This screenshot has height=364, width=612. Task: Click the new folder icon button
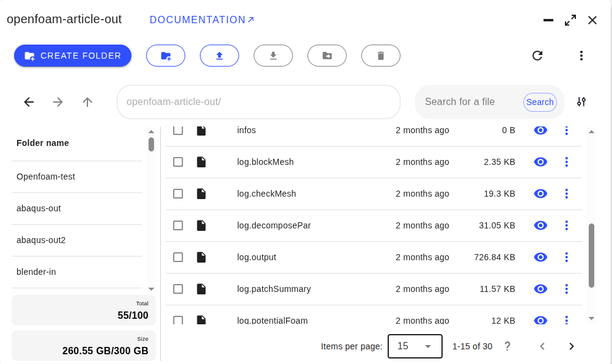pos(166,56)
